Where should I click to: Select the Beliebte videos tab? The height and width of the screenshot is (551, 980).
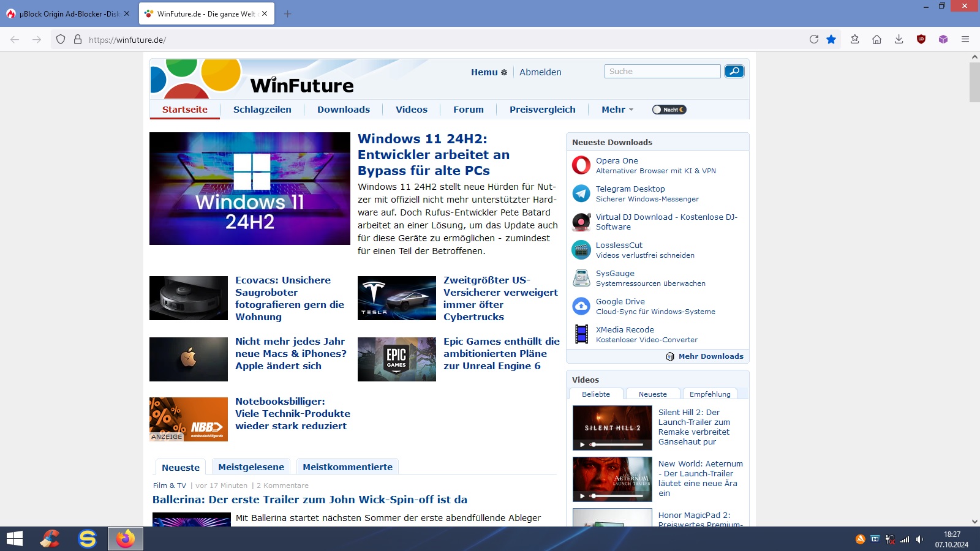596,394
